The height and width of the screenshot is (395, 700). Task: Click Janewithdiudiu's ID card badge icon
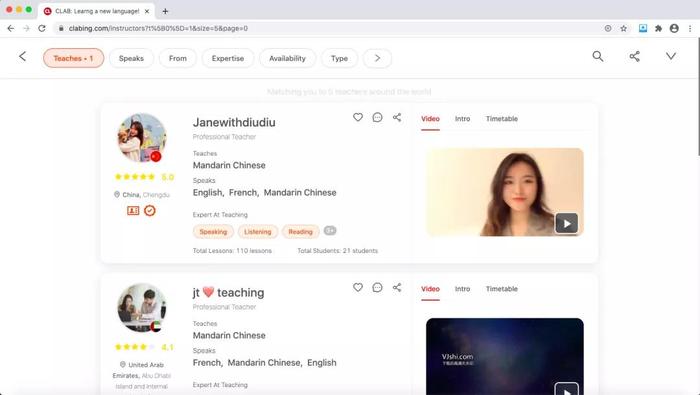click(x=133, y=211)
